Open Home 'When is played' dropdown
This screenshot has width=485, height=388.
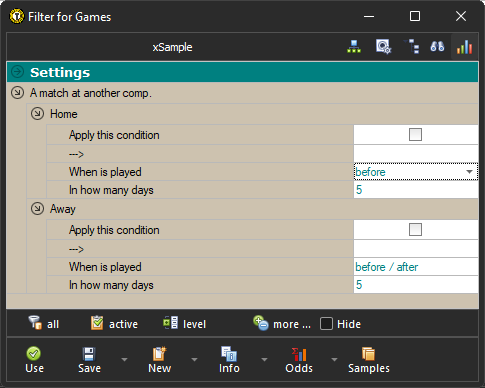(469, 172)
